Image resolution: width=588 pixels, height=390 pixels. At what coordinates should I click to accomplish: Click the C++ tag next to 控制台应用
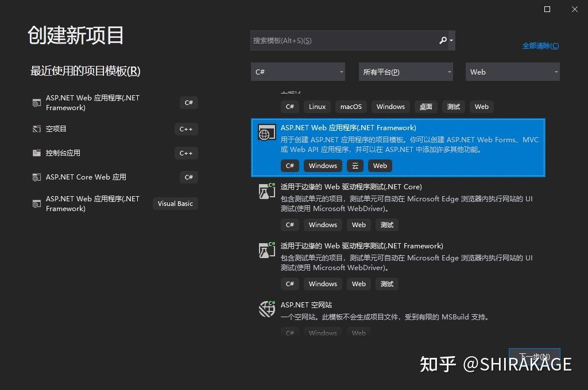point(186,153)
